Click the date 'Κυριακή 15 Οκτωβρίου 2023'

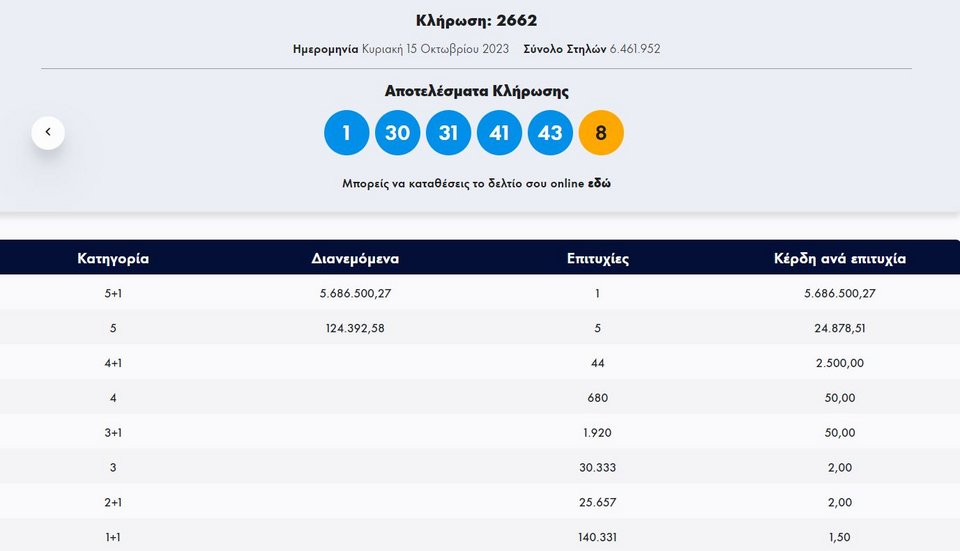coord(435,49)
